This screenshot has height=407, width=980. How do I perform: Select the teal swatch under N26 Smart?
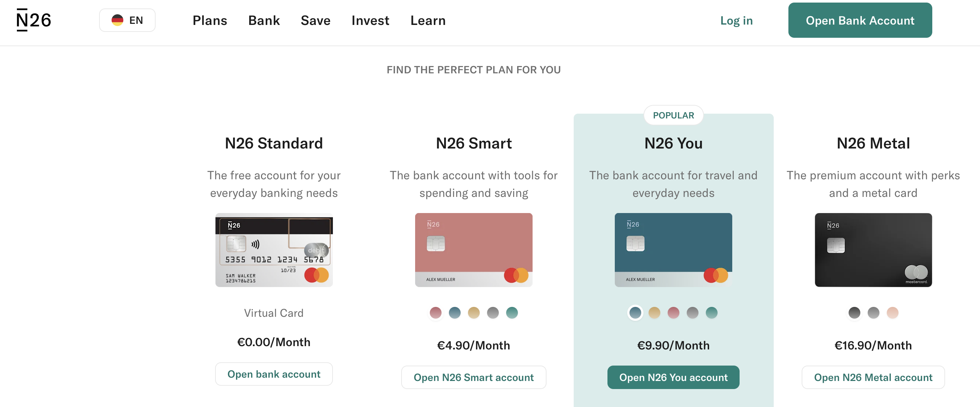click(x=512, y=313)
